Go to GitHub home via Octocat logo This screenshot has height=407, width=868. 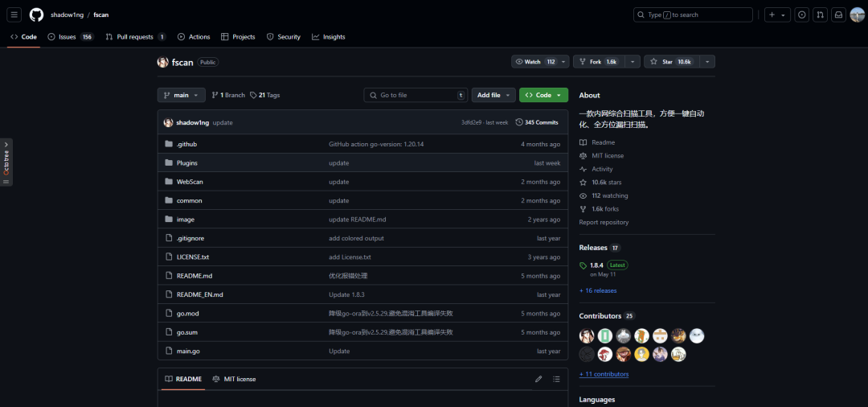tap(36, 15)
